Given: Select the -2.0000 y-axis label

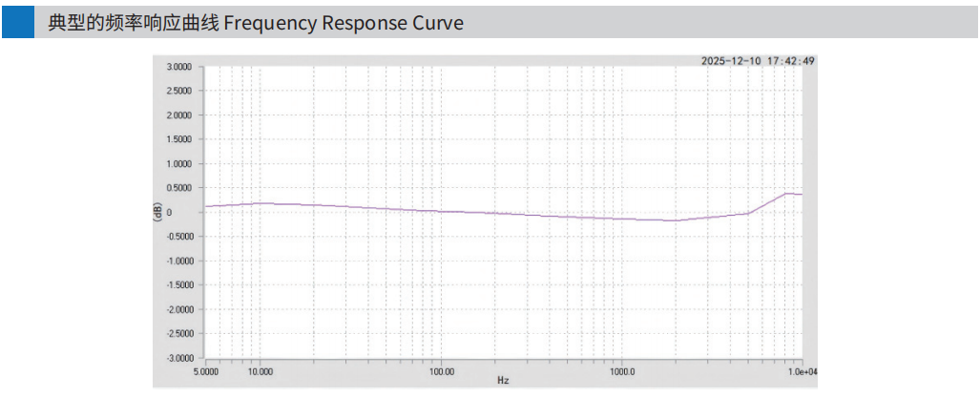Looking at the screenshot, I should pyautogui.click(x=178, y=309).
